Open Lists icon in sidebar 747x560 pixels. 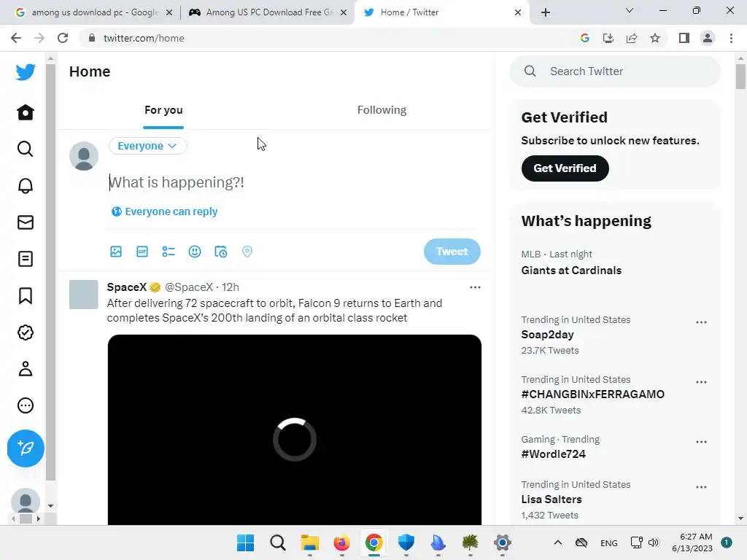click(26, 259)
